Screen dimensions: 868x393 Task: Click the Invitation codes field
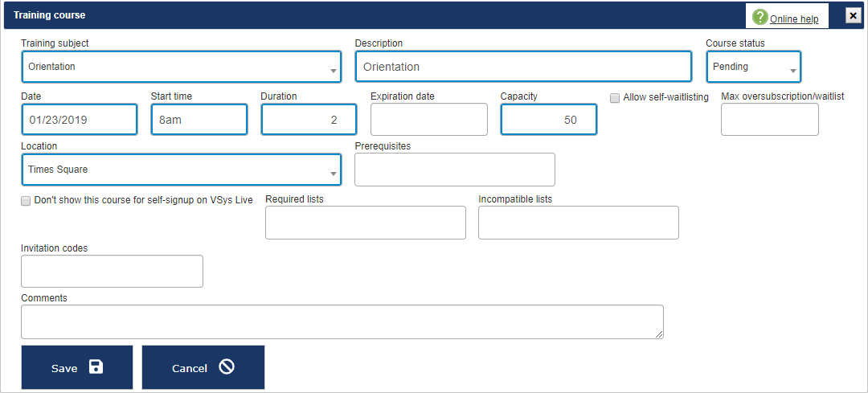tap(112, 272)
